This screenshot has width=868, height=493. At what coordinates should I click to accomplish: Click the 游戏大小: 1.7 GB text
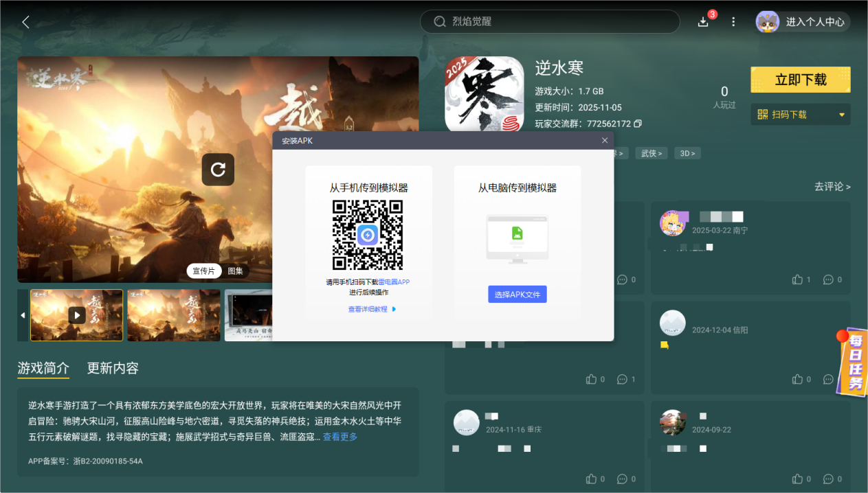(569, 91)
